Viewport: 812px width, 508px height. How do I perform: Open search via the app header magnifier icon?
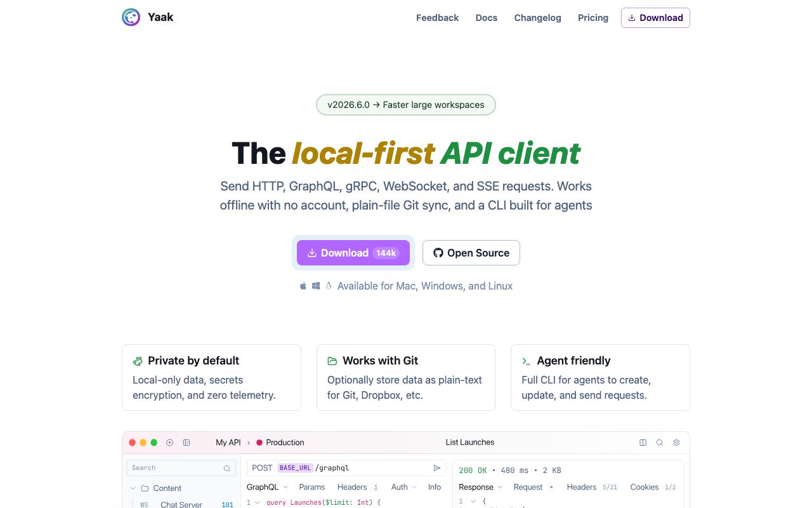[x=660, y=443]
